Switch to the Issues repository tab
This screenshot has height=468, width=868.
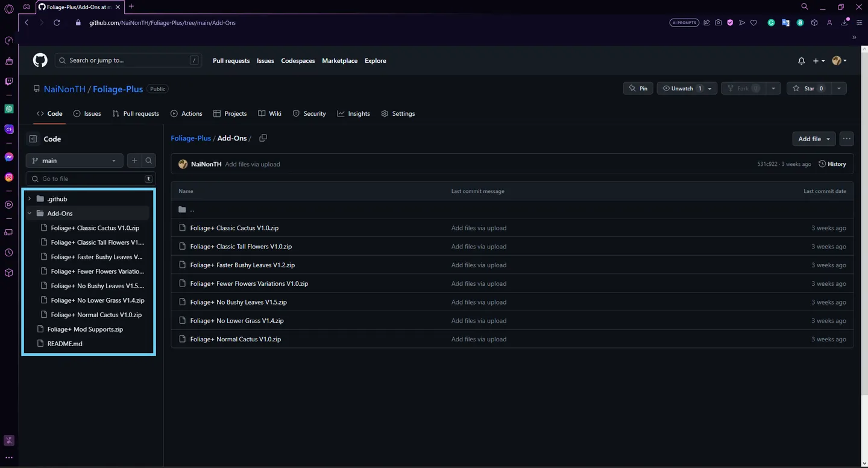point(87,113)
